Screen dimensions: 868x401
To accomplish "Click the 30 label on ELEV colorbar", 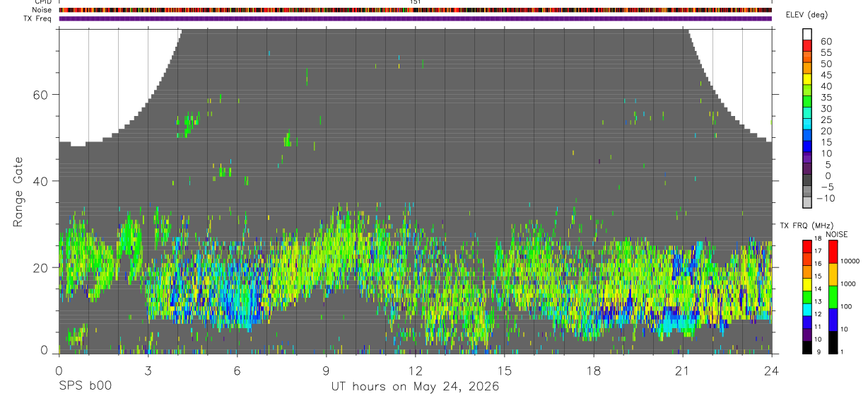I will (x=826, y=109).
